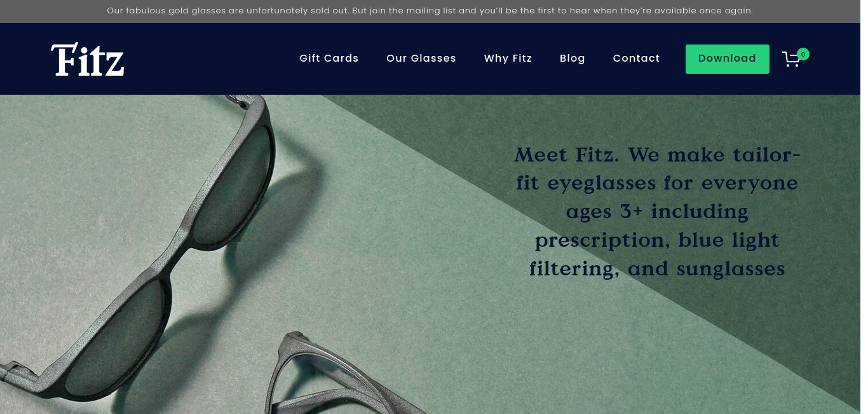Go to Our Glasses page
This screenshot has height=414, width=868.
421,59
